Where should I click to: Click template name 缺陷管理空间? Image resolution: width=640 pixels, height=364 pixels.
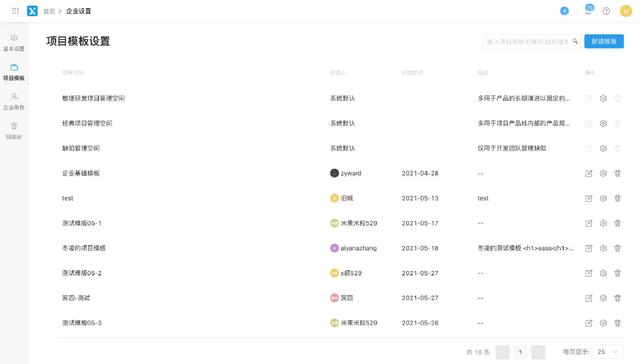click(x=81, y=148)
